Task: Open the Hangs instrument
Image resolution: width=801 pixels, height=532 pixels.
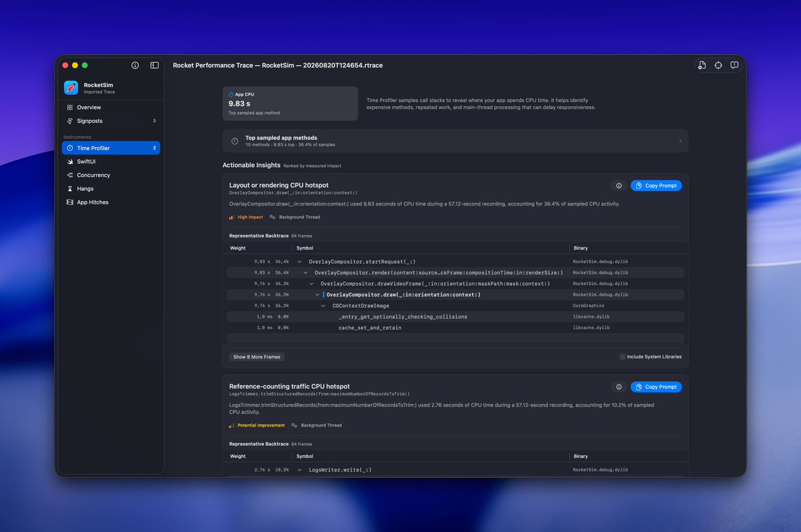Action: coord(111,188)
